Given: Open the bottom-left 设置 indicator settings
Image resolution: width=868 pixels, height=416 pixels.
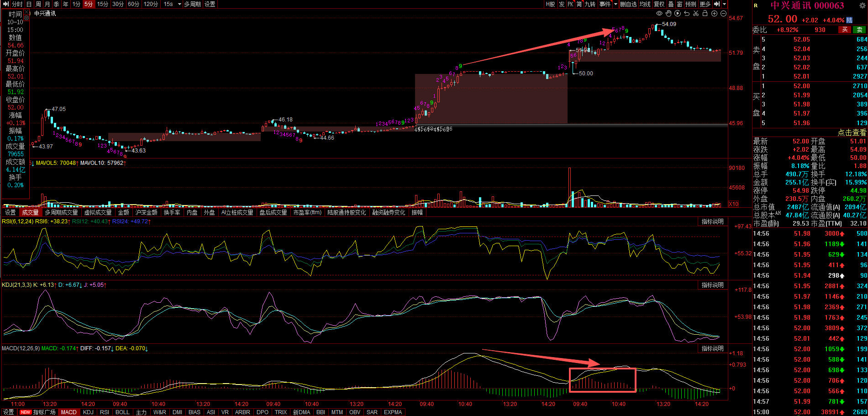Looking at the screenshot, I should [9, 412].
